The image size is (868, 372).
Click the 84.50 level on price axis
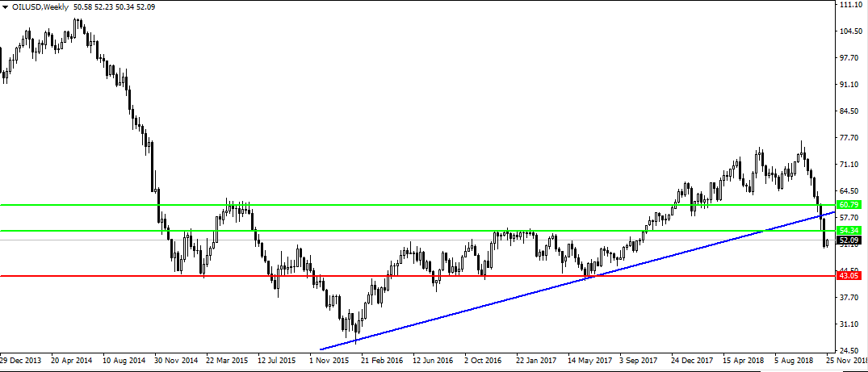pyautogui.click(x=849, y=111)
